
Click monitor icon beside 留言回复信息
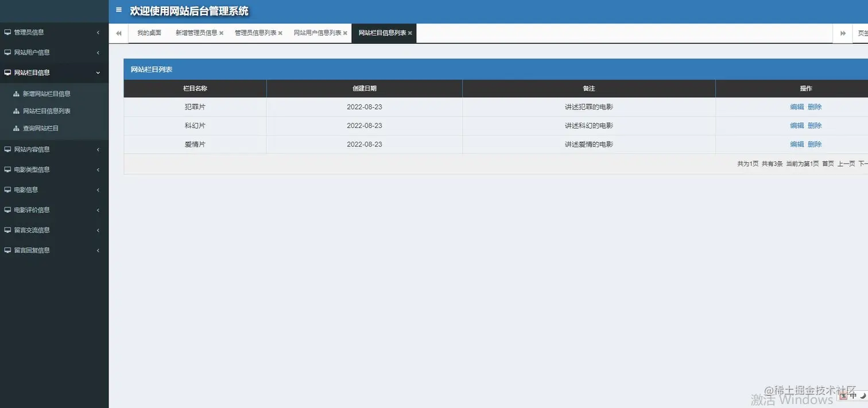point(7,250)
